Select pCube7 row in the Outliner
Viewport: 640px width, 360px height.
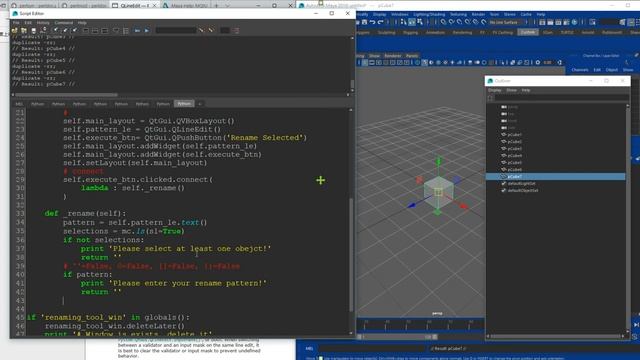(556, 176)
